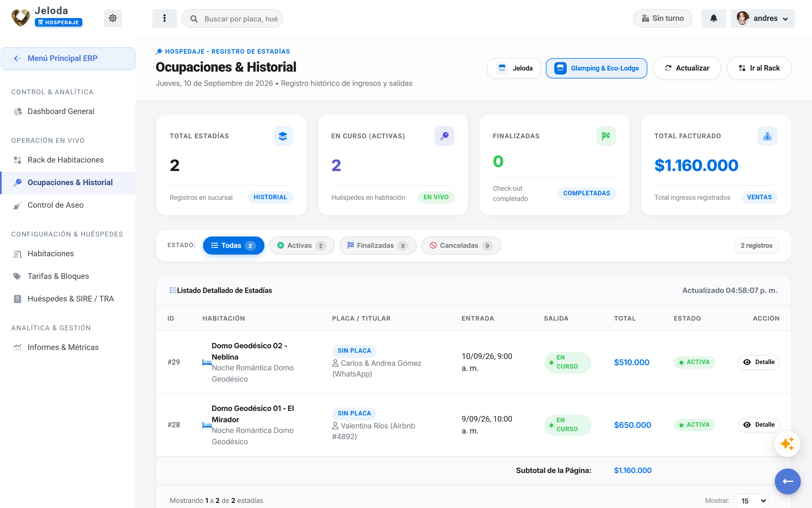
Task: Click the layers icon in Total Estadías card
Action: point(283,136)
